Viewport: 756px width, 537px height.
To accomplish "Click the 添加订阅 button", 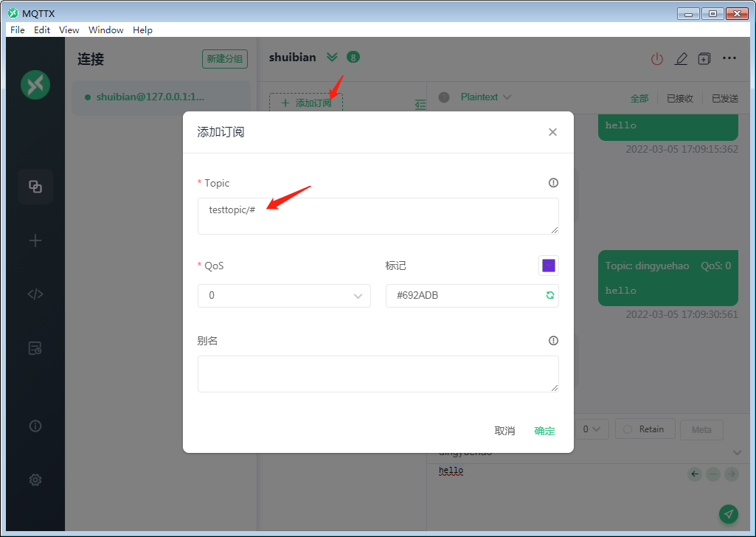I will (x=305, y=103).
